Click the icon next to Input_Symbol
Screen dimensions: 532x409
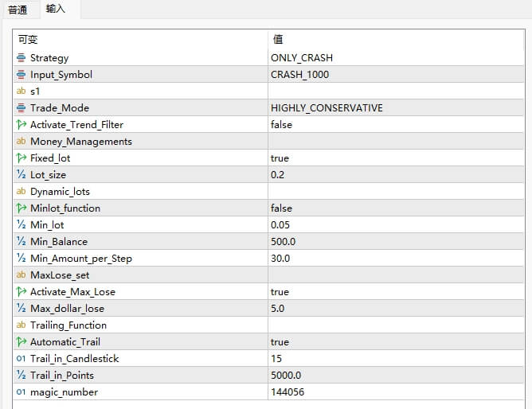pos(21,75)
